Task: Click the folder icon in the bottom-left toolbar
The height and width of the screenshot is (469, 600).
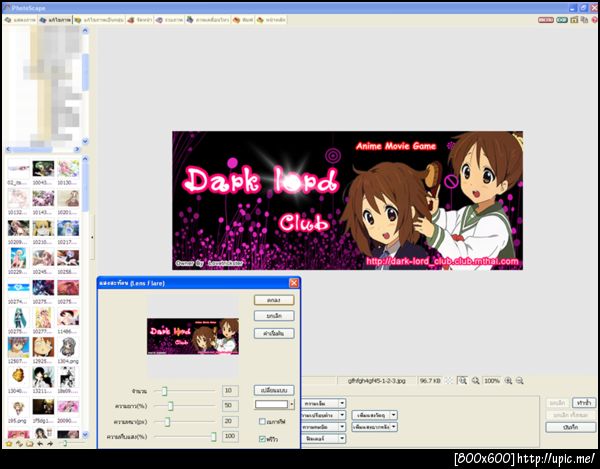Action: (29, 444)
